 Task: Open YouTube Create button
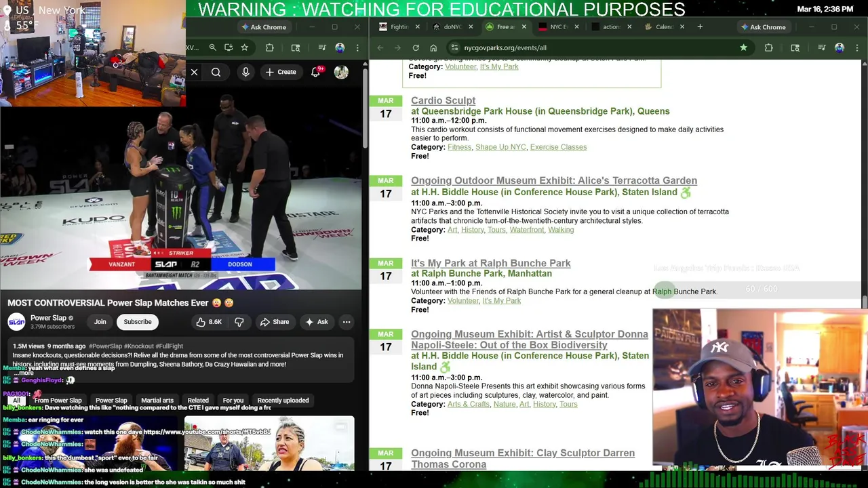(x=281, y=72)
